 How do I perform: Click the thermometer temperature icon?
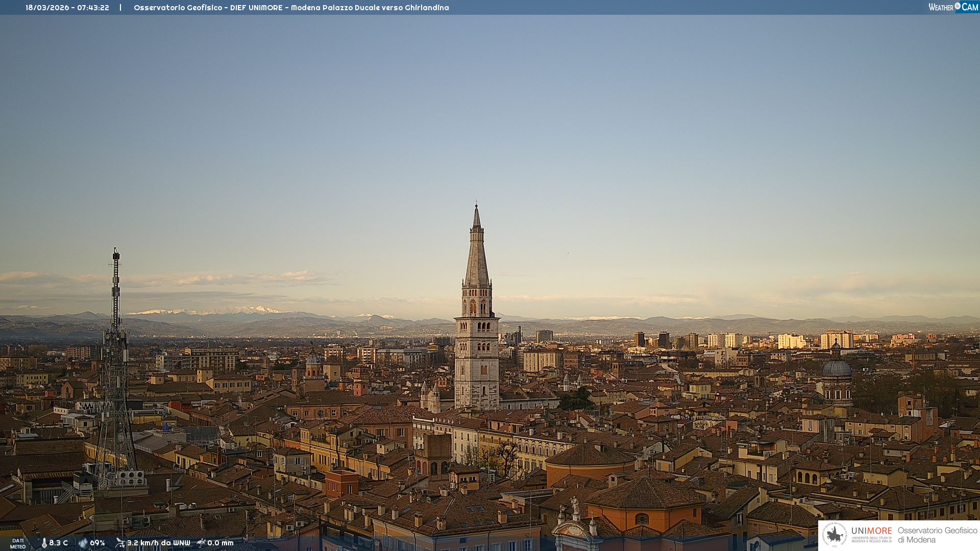click(44, 543)
